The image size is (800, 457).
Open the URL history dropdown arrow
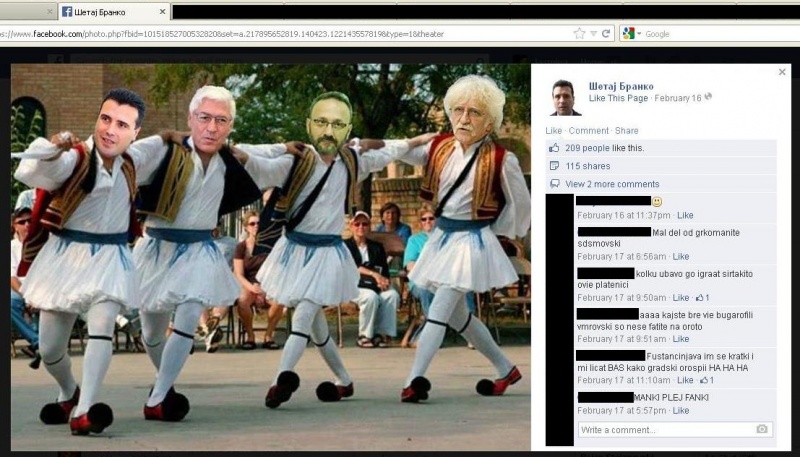[592, 33]
